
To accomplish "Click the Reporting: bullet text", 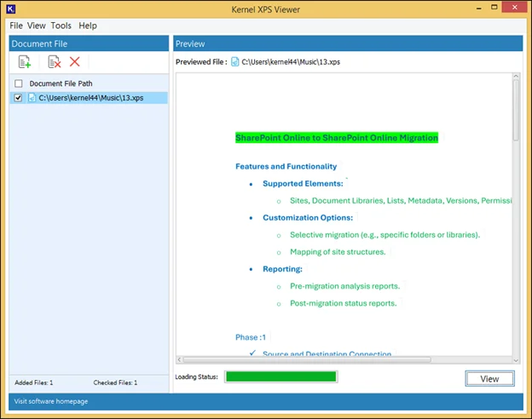I will click(x=283, y=269).
